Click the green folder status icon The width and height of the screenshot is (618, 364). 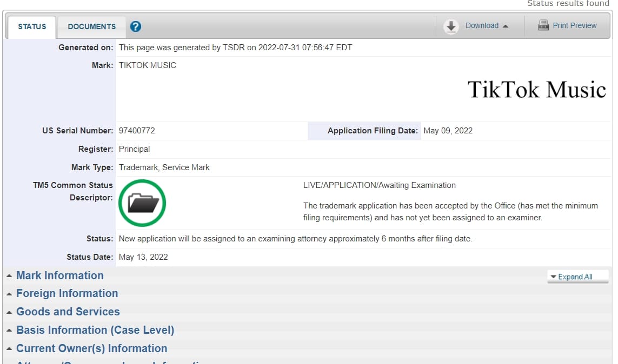click(x=142, y=203)
